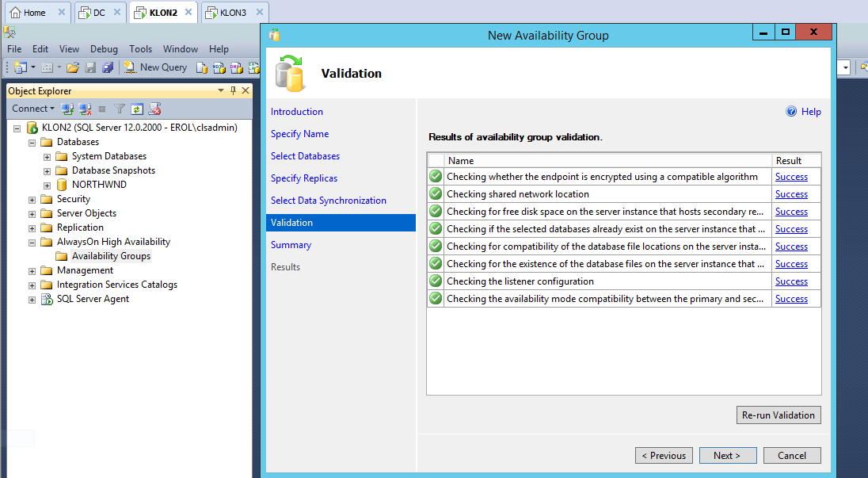Screen dimensions: 868x478
Task: Pin the Object Explorer panel with Auto Hide
Action: pyautogui.click(x=233, y=91)
